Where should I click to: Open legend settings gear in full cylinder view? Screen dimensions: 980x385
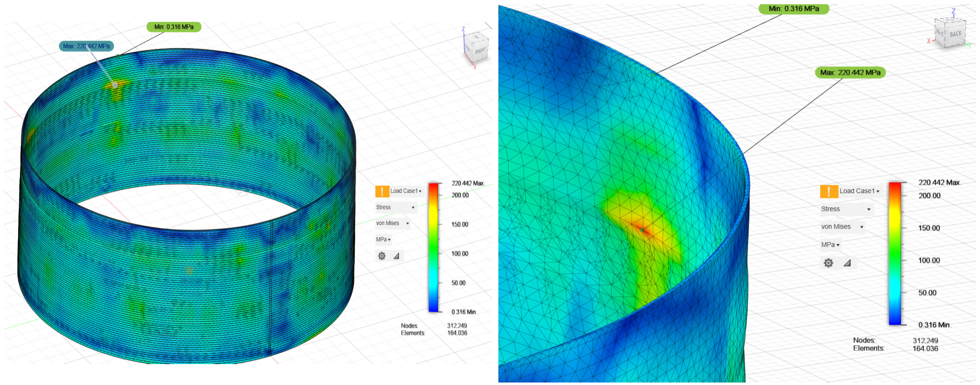click(382, 256)
